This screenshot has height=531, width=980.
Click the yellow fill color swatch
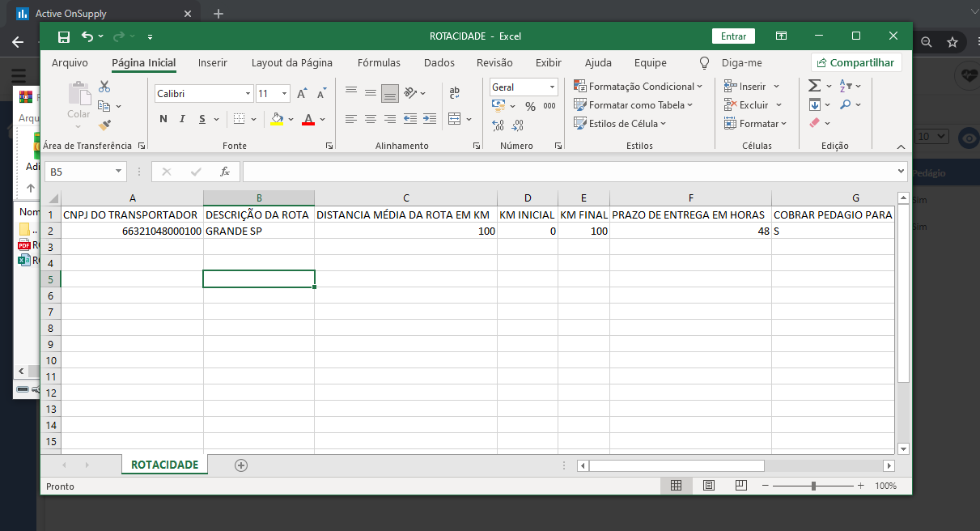pos(278,119)
